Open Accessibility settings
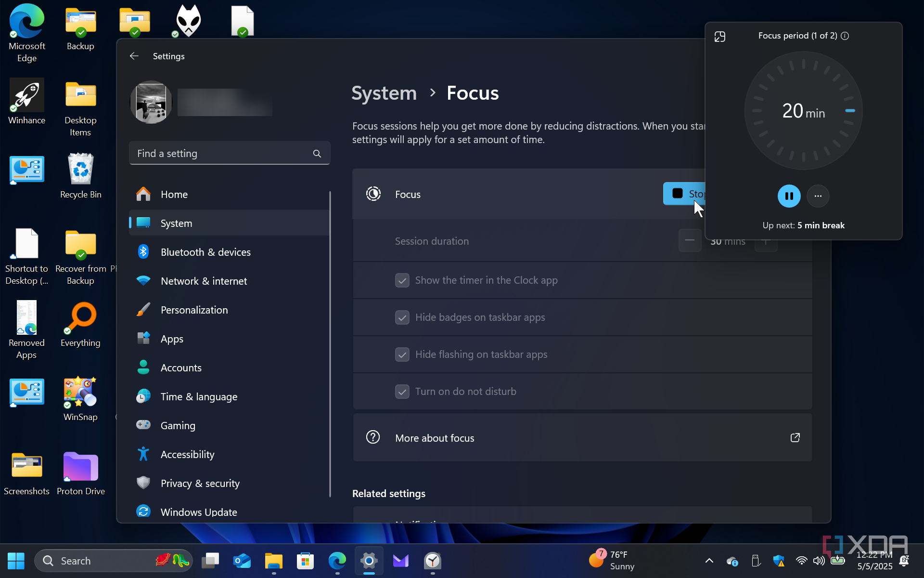 coord(229,455)
